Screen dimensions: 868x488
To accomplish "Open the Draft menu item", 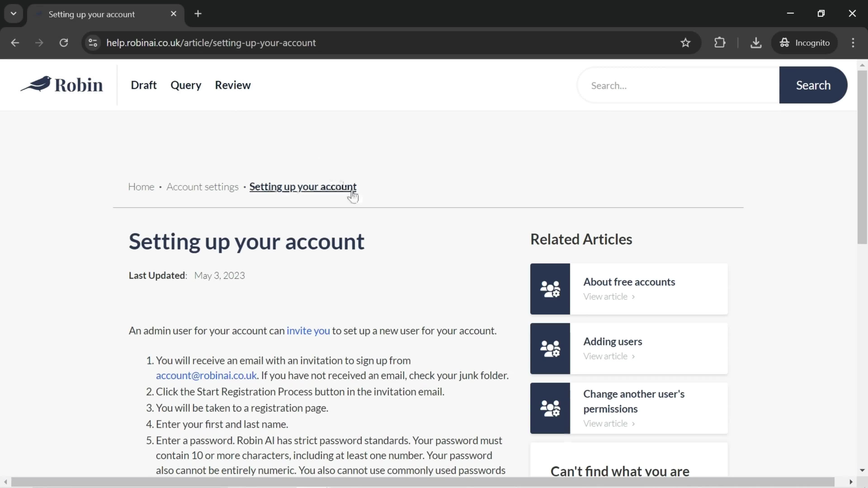I will pos(144,85).
